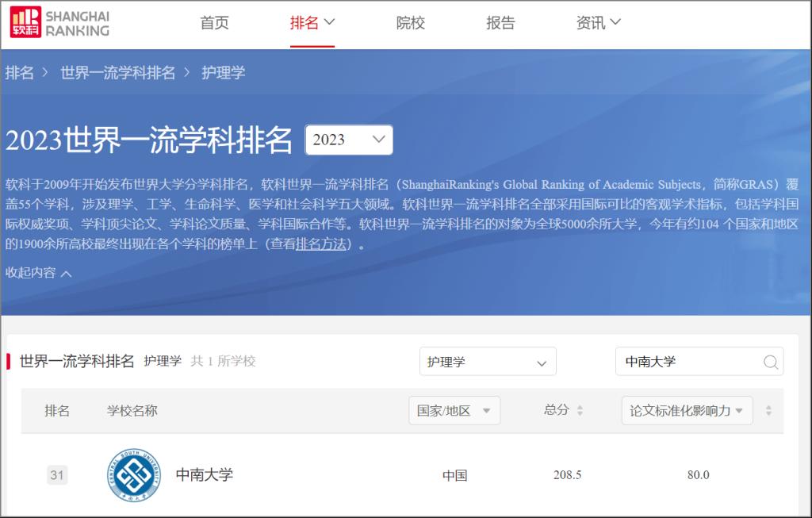Image resolution: width=812 pixels, height=518 pixels.
Task: Click the school search input field
Action: [x=686, y=362]
